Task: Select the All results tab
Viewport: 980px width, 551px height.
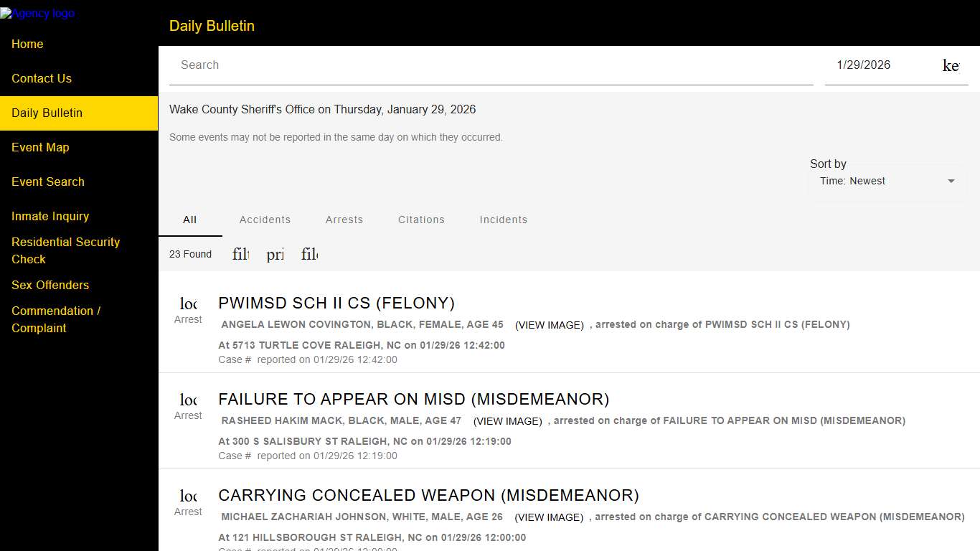Action: (x=189, y=220)
